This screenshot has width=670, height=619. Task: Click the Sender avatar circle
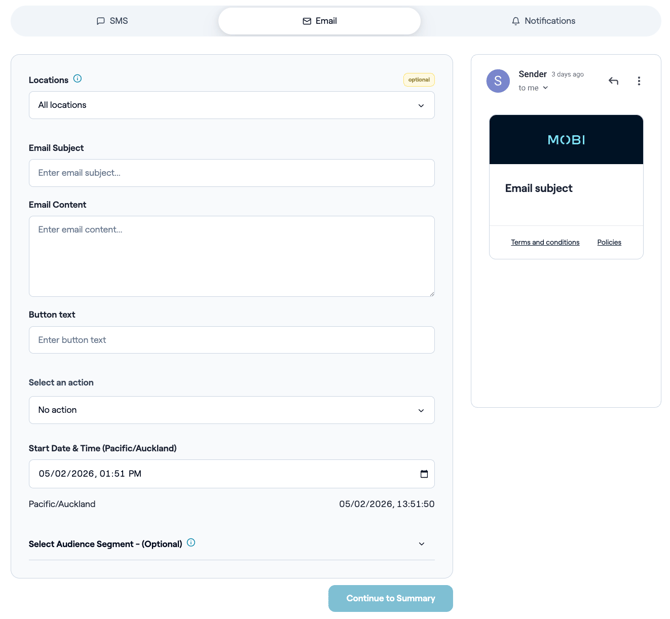pyautogui.click(x=498, y=81)
